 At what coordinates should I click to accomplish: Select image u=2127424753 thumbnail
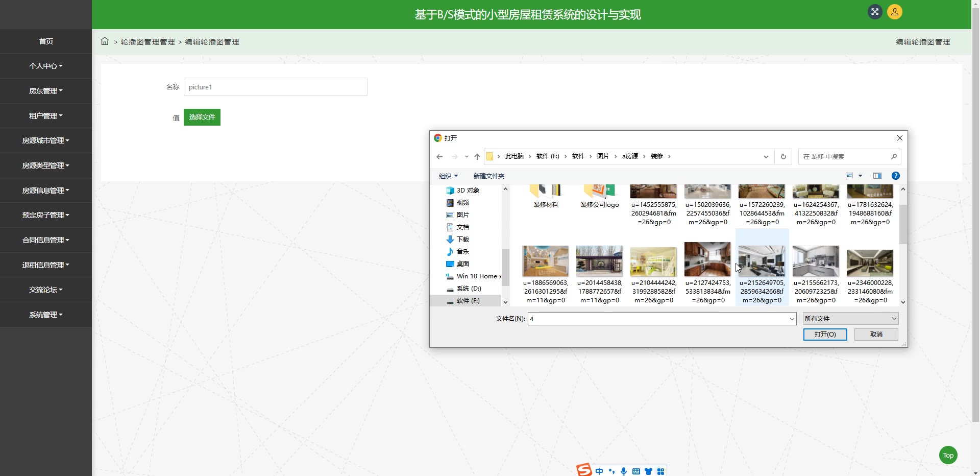pos(708,259)
